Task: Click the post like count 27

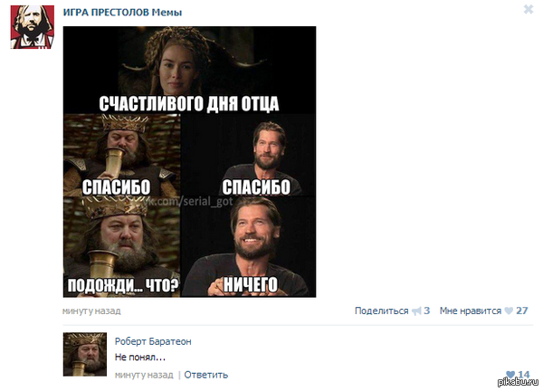Action: click(x=522, y=311)
